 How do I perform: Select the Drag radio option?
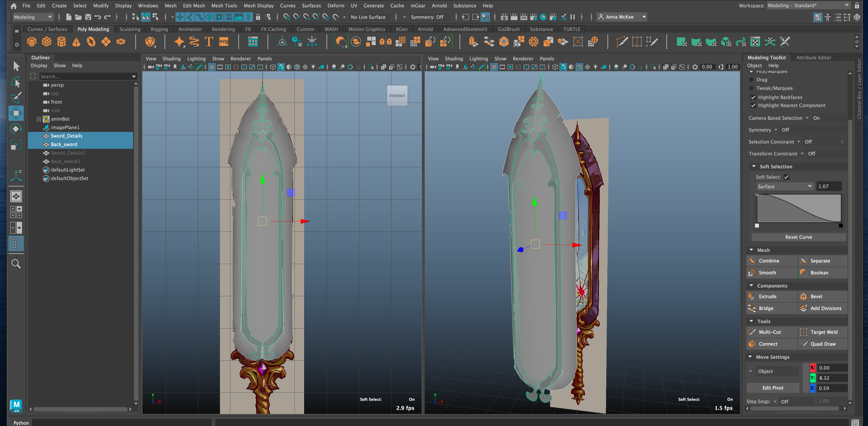coord(751,80)
